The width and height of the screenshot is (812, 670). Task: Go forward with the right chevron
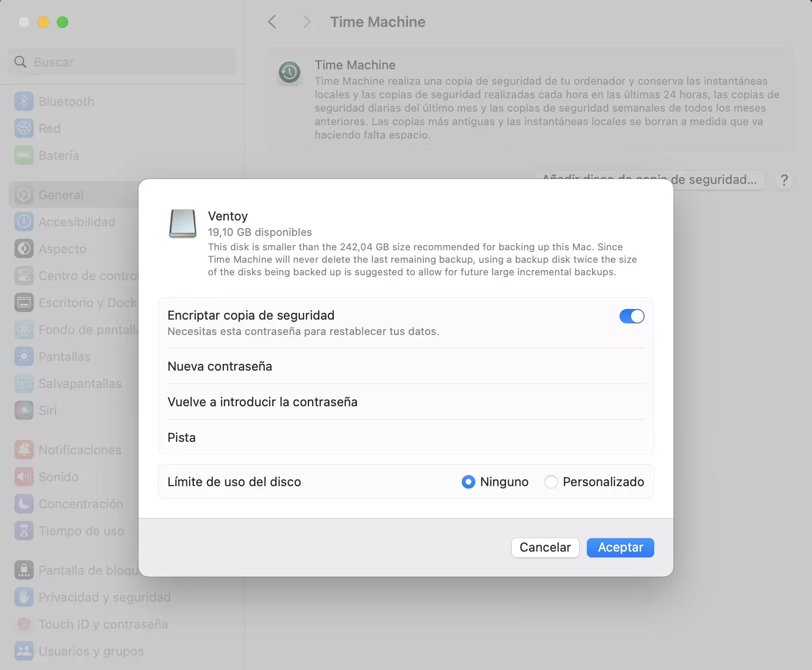(x=306, y=22)
